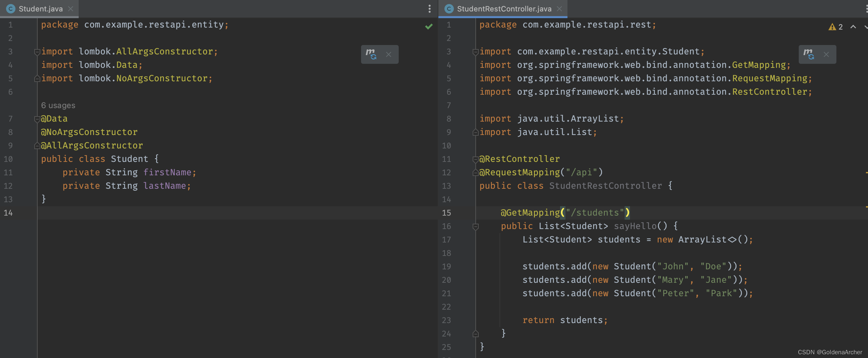Dismiss Maven reload popup in StudentRestController editor
Viewport: 868px width, 358px height.
click(826, 54)
